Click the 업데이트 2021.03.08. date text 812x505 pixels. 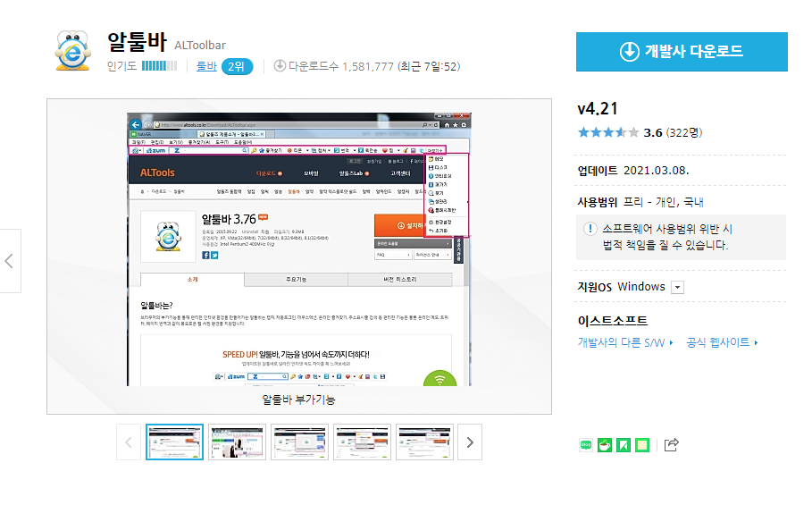pyautogui.click(x=632, y=171)
